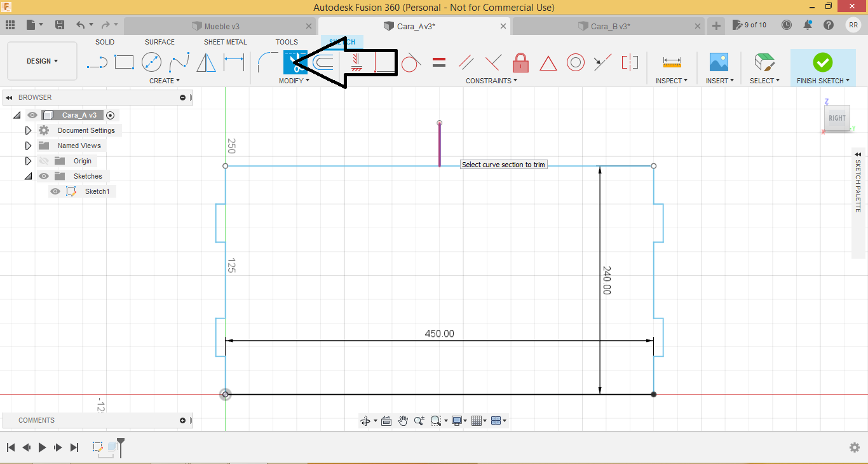Switch to the Mueble v3 document tab
This screenshot has height=464, width=868.
click(220, 26)
